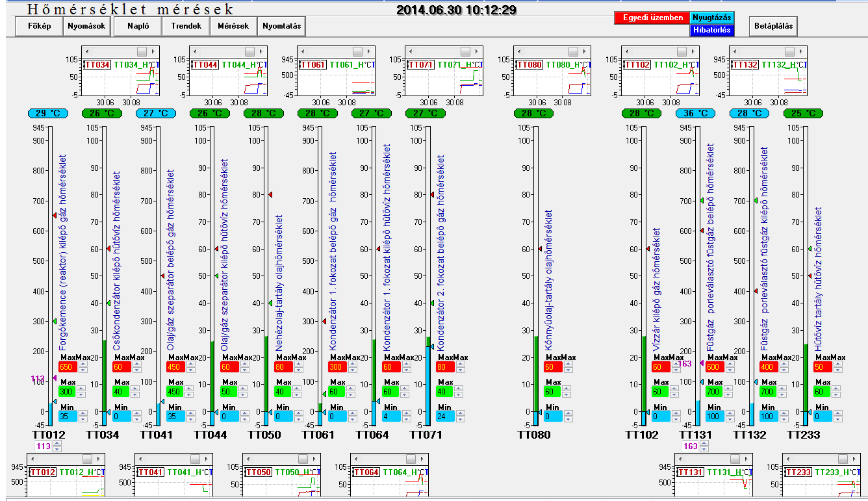This screenshot has width=868, height=501.
Task: Decrease the purple 163 value under TT131
Action: pyautogui.click(x=704, y=450)
